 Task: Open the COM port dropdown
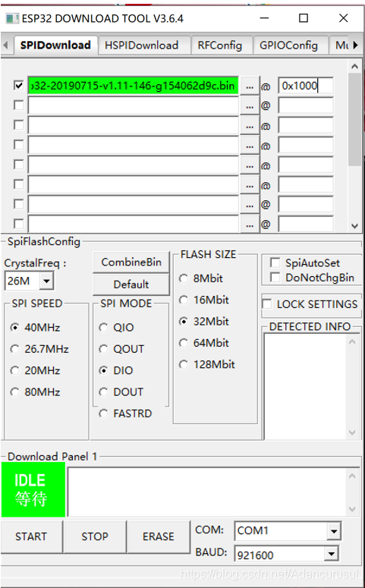pyautogui.click(x=333, y=531)
